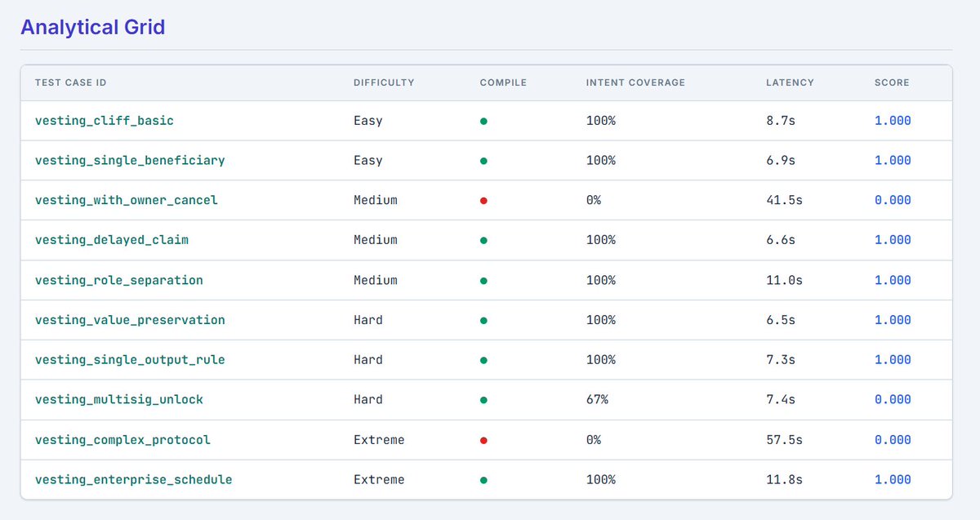Click Hard difficulty for vesting_value_preservation

pyautogui.click(x=368, y=320)
